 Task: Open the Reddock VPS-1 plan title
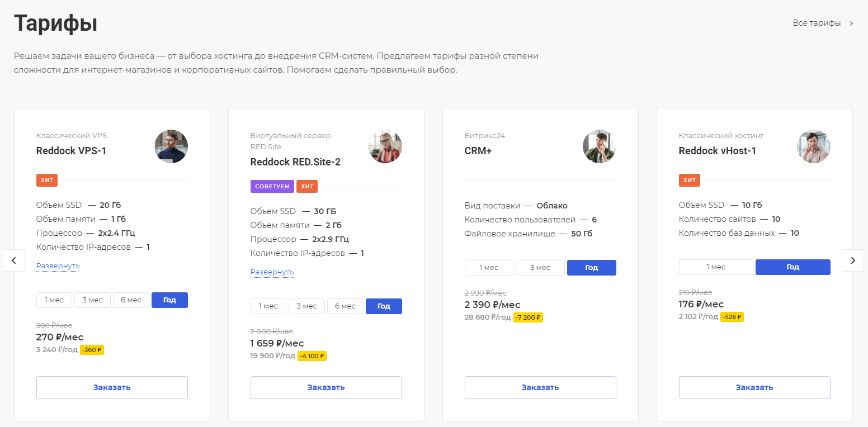(71, 151)
